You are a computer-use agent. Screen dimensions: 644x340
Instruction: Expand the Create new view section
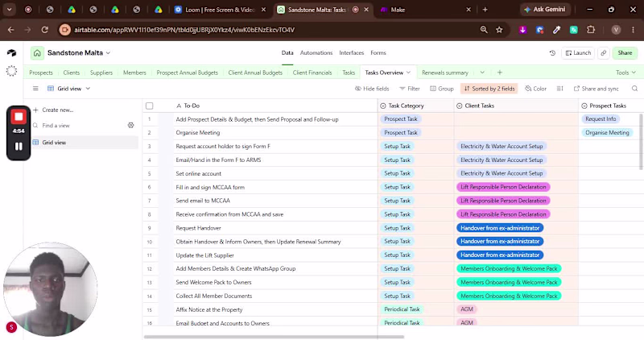(53, 110)
